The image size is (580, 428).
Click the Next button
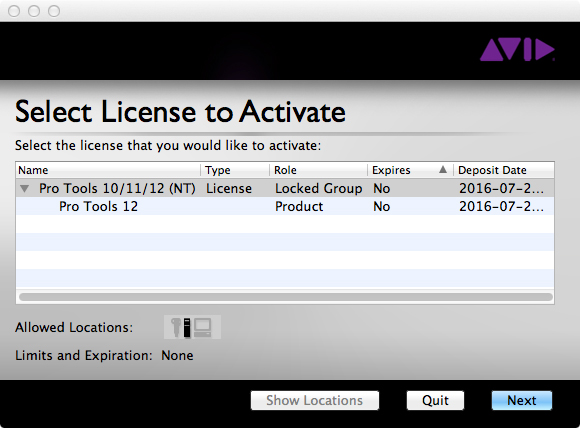pyautogui.click(x=522, y=400)
